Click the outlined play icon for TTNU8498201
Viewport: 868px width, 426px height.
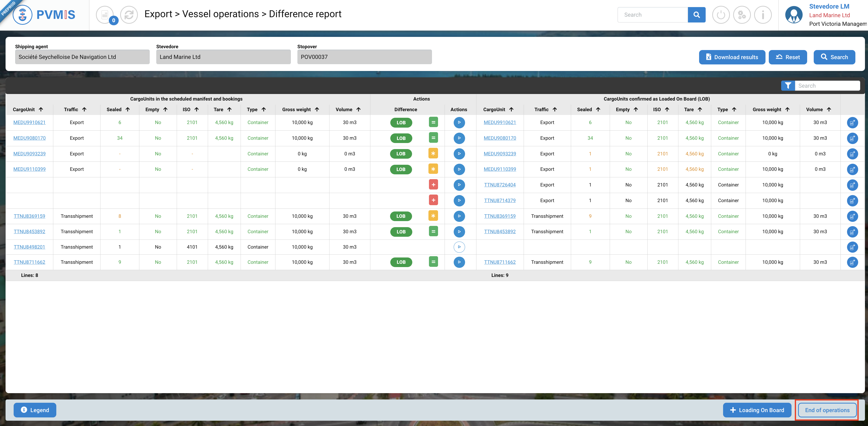tap(459, 247)
